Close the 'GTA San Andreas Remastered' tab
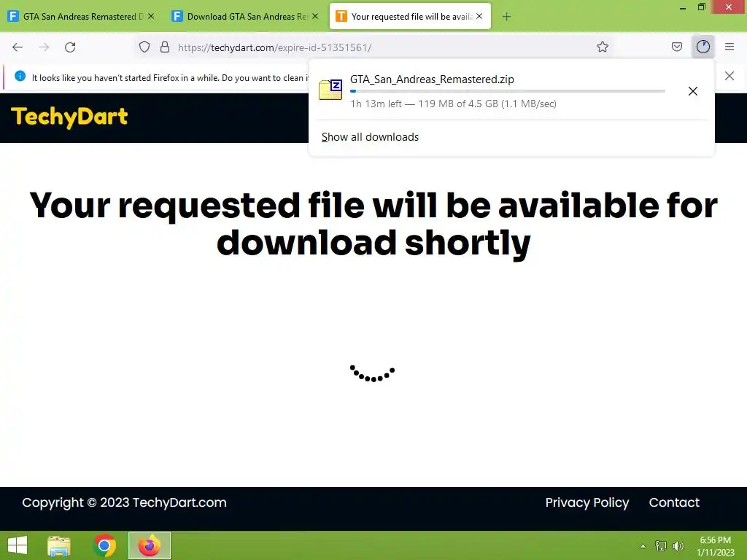The image size is (747, 560). [x=151, y=16]
